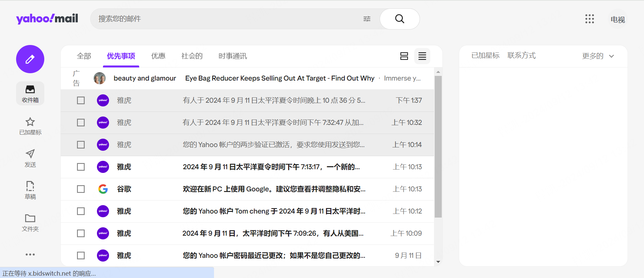The image size is (644, 278).
Task: Tick the checkbox for the 上午 10:12 email
Action: (81, 211)
